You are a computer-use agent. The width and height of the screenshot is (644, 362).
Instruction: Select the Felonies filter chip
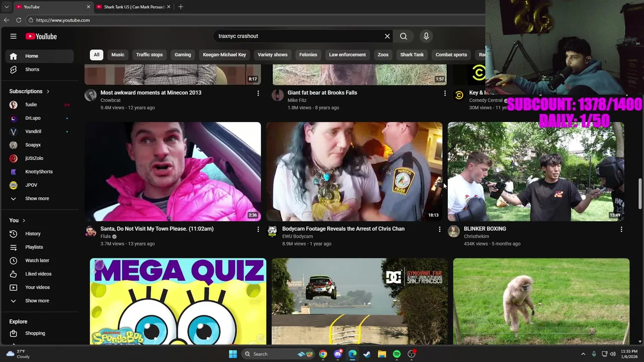tap(308, 55)
